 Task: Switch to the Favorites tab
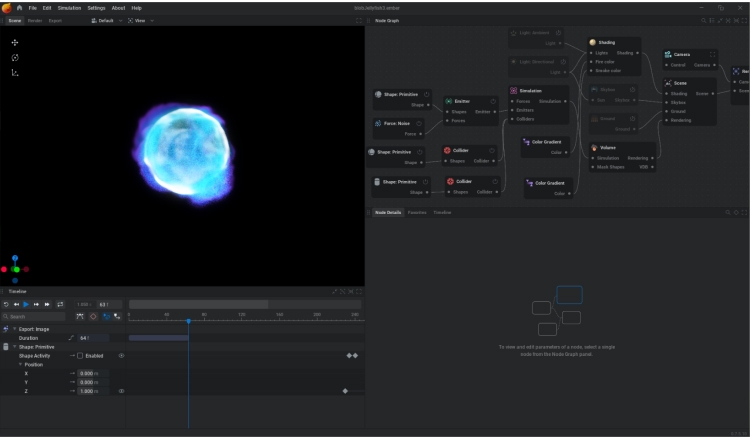coord(417,212)
